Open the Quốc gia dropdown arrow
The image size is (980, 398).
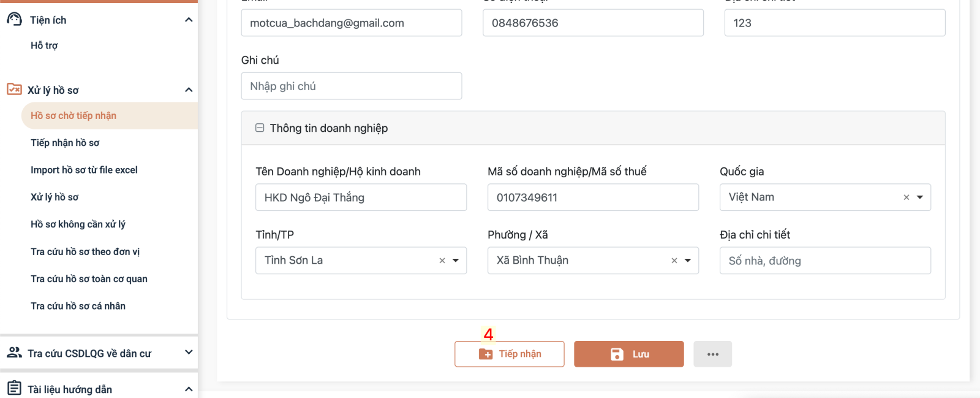(920, 197)
